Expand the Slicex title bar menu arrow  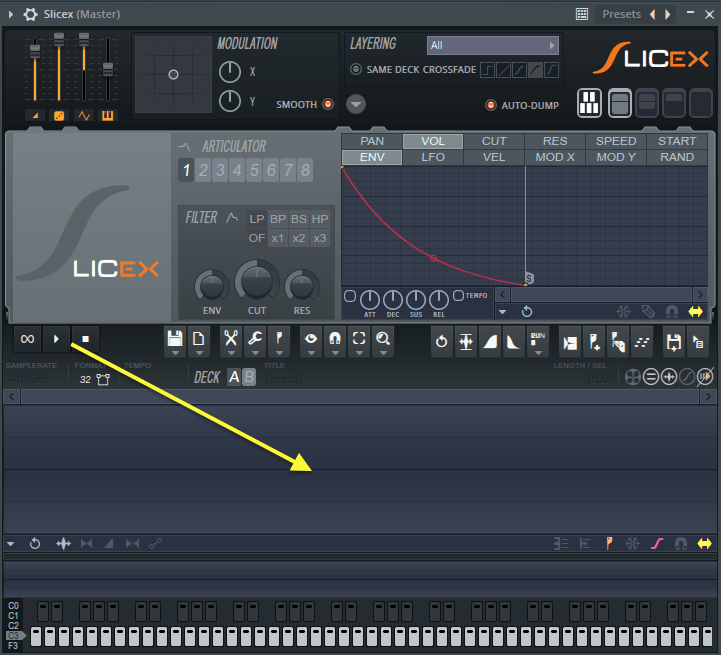pos(11,14)
